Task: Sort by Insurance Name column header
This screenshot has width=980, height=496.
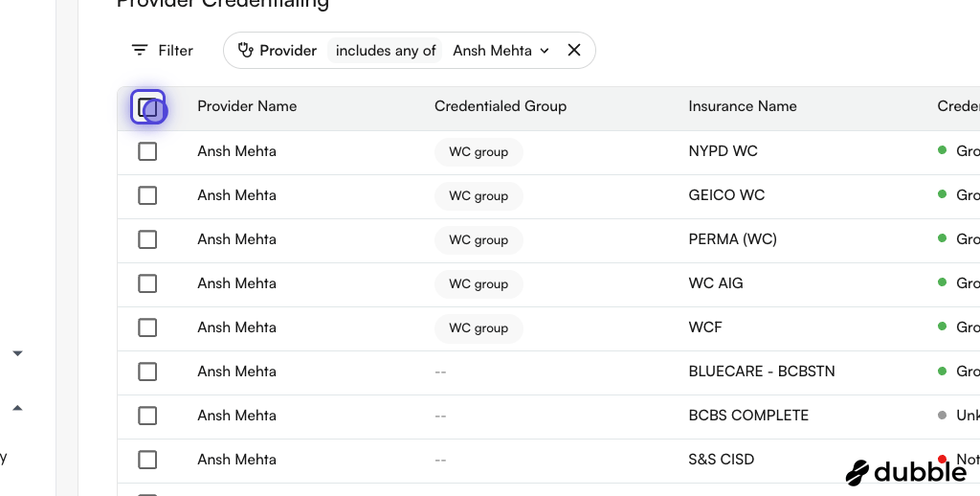Action: click(743, 106)
